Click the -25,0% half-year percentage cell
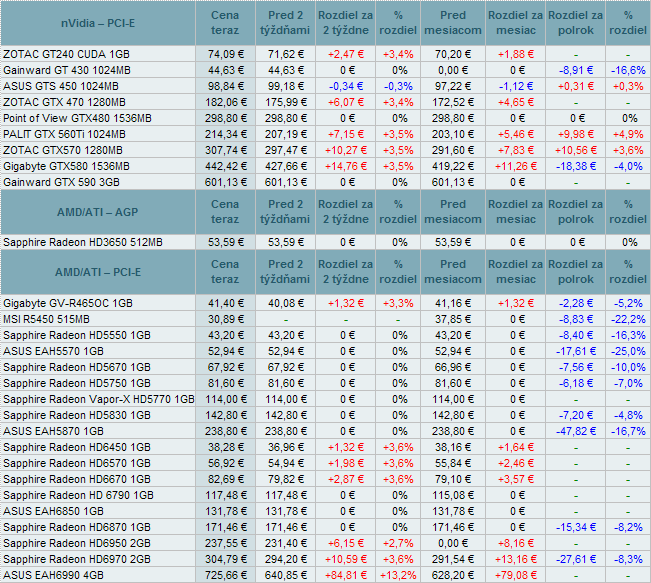 pyautogui.click(x=629, y=350)
